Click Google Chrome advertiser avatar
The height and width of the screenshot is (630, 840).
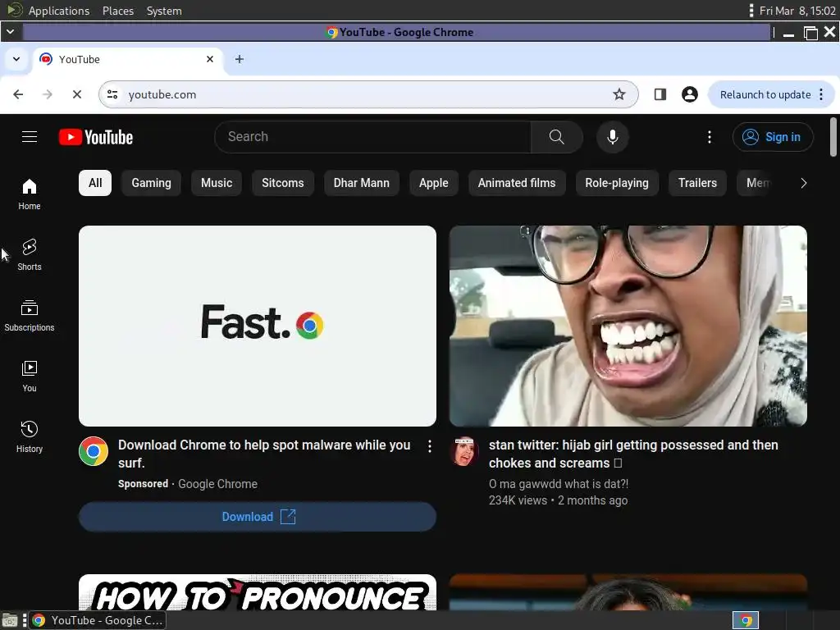[x=94, y=451]
